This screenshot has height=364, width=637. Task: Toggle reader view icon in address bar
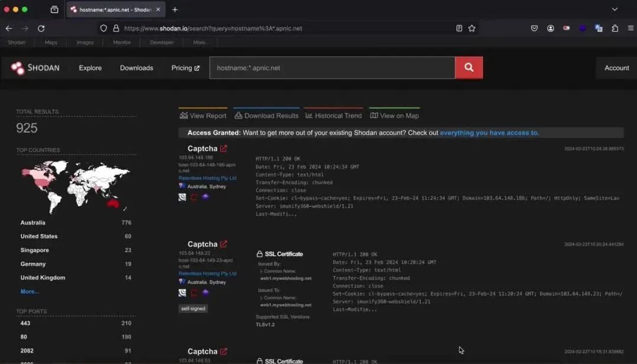click(459, 28)
